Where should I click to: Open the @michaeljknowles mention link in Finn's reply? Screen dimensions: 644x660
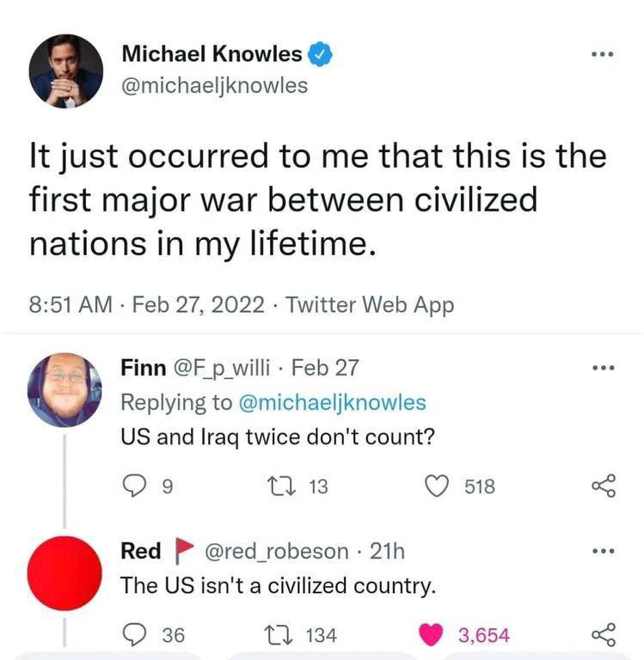333,402
